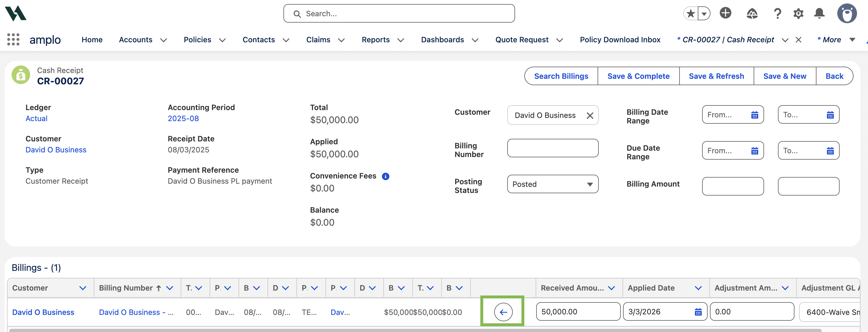Click the global create plus icon
The image size is (868, 332).
(726, 13)
